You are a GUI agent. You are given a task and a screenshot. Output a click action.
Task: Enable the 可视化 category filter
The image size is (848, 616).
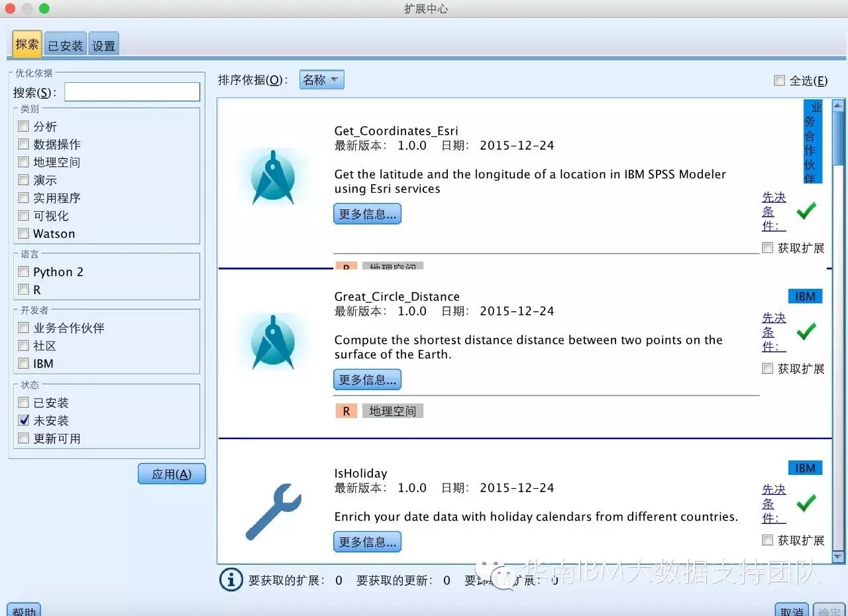coord(24,215)
